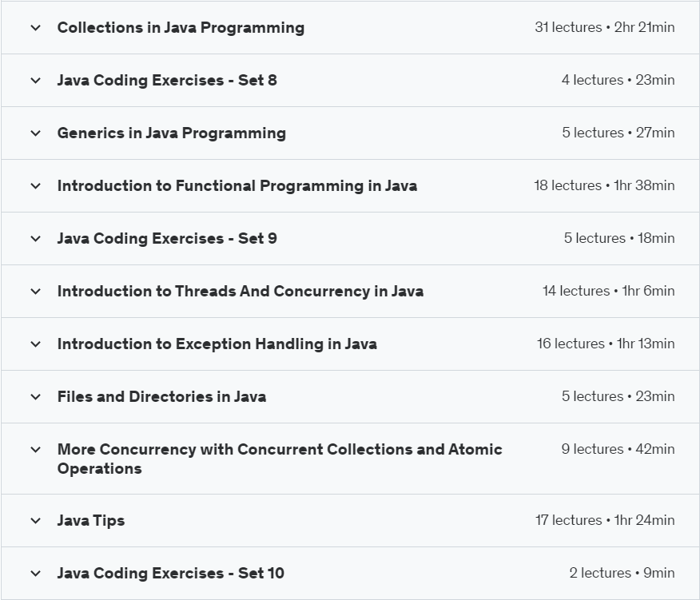700x600 pixels.
Task: Expand Generics in Java Programming chevron
Action: [x=35, y=133]
